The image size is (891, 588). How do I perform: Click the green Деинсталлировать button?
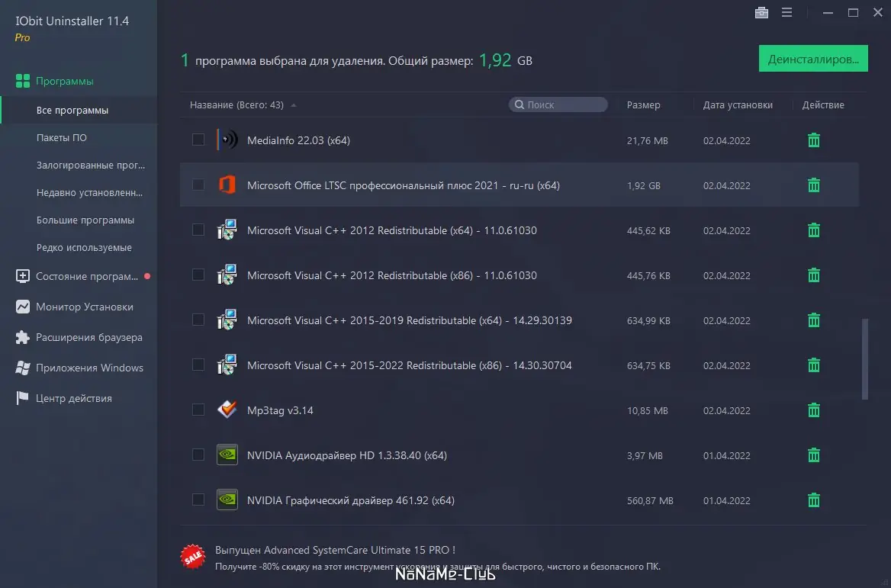[813, 59]
